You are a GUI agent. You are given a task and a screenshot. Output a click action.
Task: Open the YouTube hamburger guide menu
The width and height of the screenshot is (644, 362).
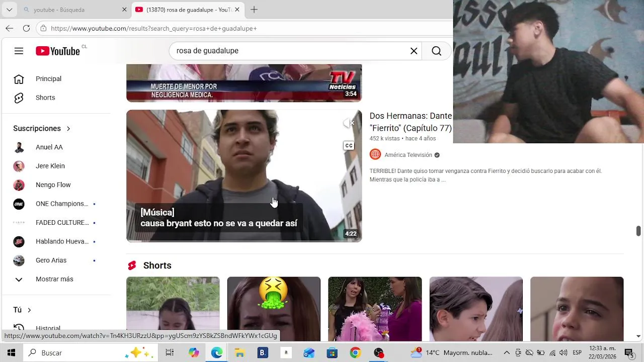click(19, 51)
